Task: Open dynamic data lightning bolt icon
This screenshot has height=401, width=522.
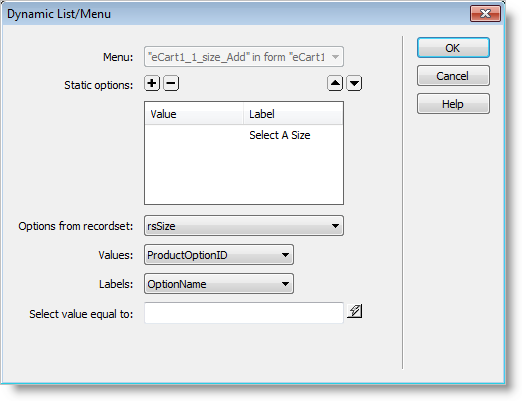Action: (x=355, y=311)
